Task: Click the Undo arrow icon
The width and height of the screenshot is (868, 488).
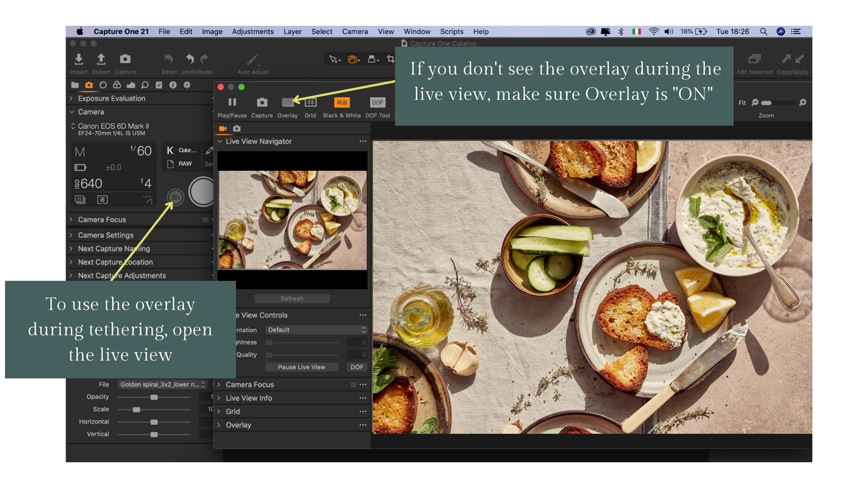Action: [x=190, y=59]
